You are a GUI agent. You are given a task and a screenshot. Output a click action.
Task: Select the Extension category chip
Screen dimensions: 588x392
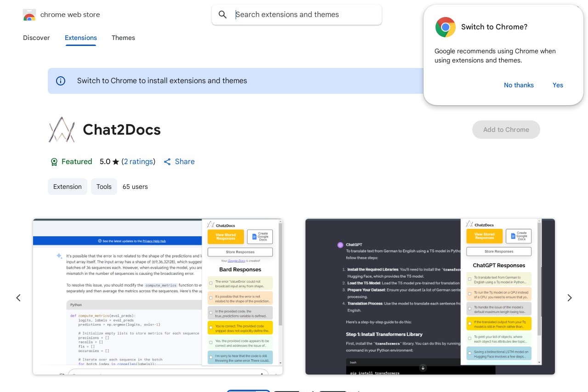[68, 187]
